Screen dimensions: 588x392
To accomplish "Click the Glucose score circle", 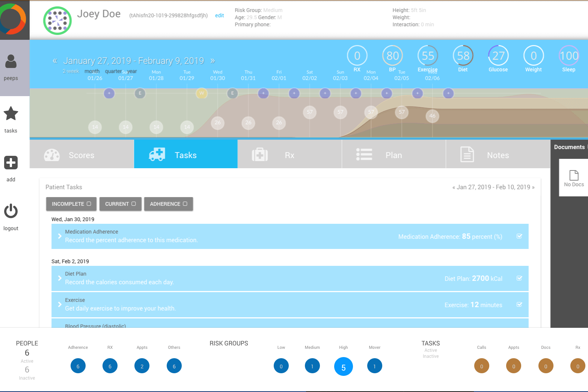I will [x=498, y=56].
